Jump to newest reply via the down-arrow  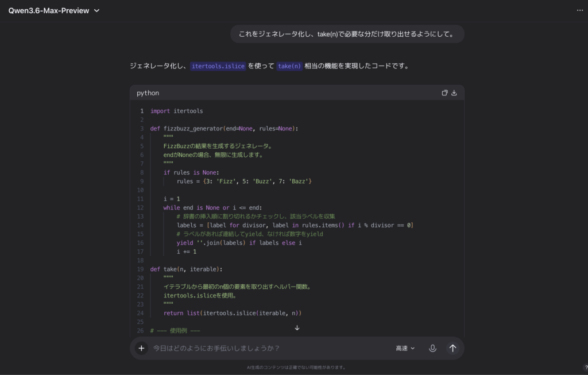(297, 327)
